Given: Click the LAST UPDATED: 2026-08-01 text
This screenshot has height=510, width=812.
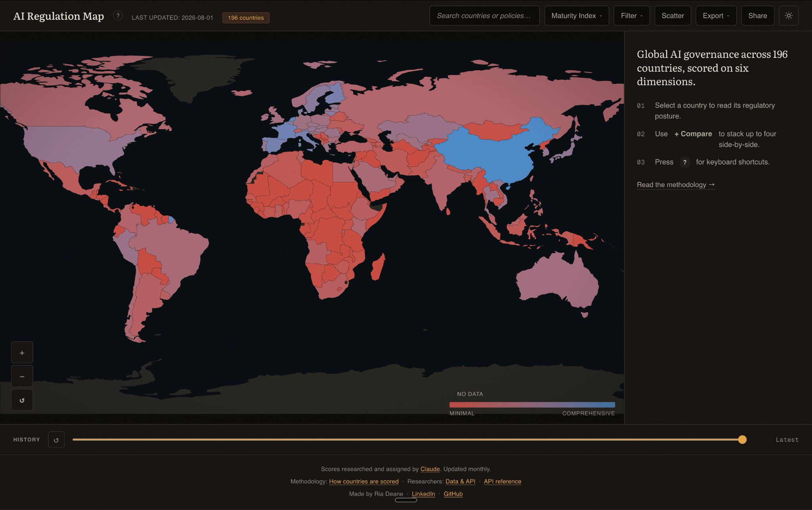Looking at the screenshot, I should click(172, 18).
